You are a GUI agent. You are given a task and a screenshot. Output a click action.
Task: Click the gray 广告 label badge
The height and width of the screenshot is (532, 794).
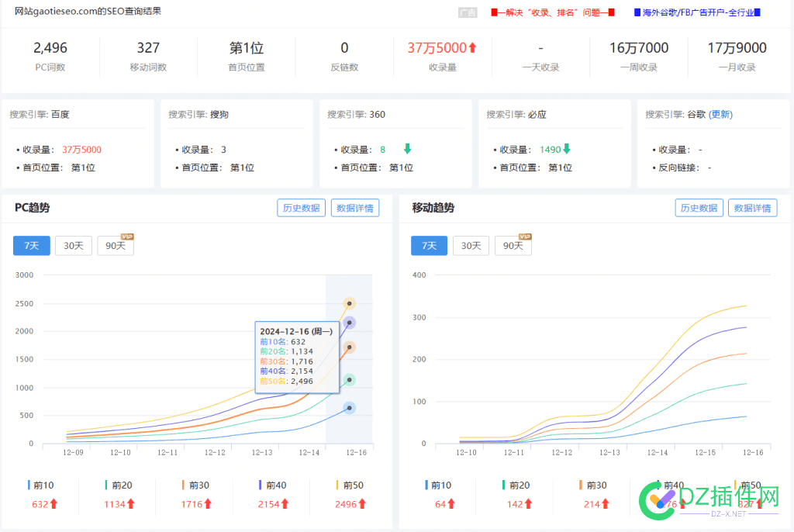(468, 12)
